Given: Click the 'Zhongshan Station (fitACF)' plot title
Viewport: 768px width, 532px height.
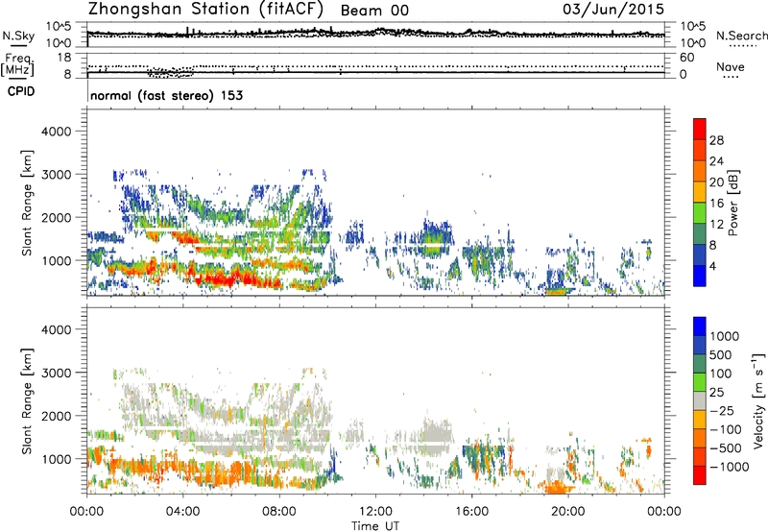Looking at the screenshot, I should click(x=205, y=10).
